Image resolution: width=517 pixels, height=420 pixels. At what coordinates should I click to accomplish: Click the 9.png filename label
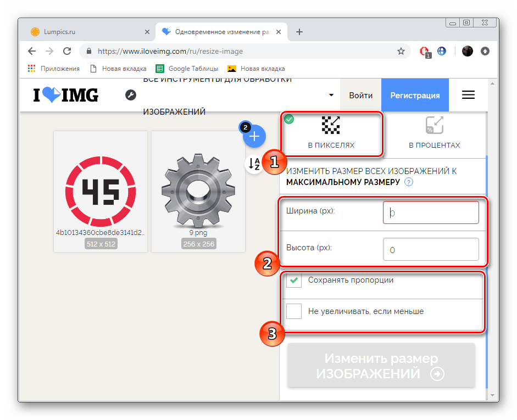coord(198,233)
